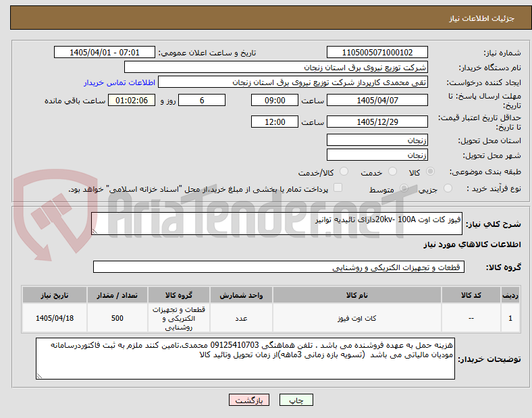
Task: Click the شرح کلی نیاز label
Action: [x=494, y=224]
